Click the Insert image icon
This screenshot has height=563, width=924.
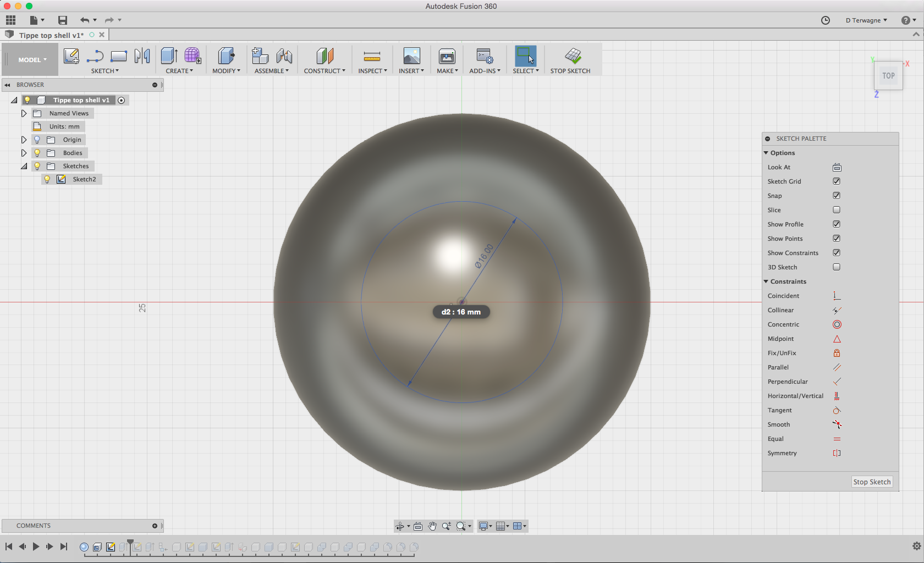point(411,56)
